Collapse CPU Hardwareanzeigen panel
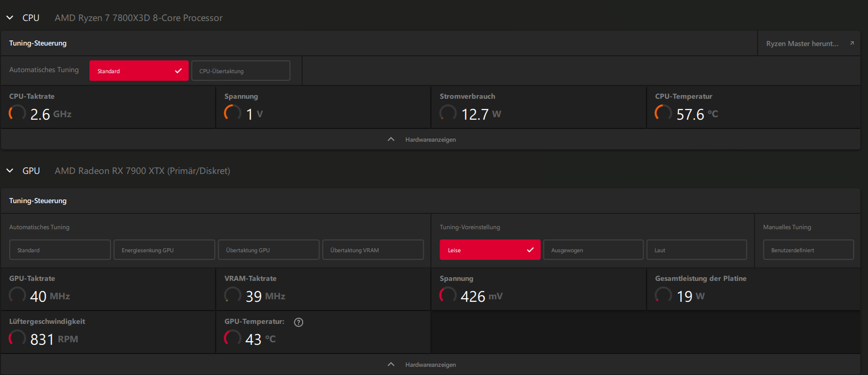Image resolution: width=868 pixels, height=375 pixels. [430, 139]
